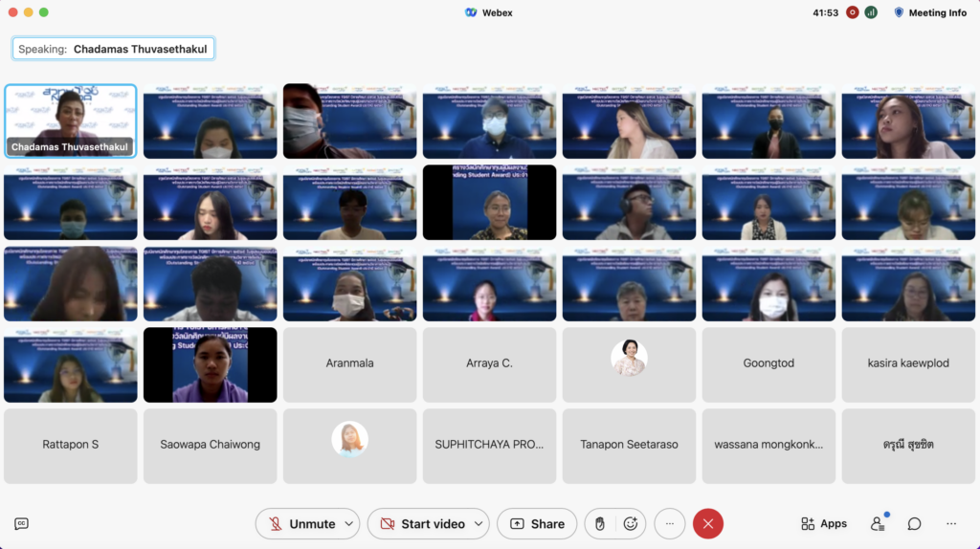Check the green network quality indicator
This screenshot has height=549, width=980.
871,12
